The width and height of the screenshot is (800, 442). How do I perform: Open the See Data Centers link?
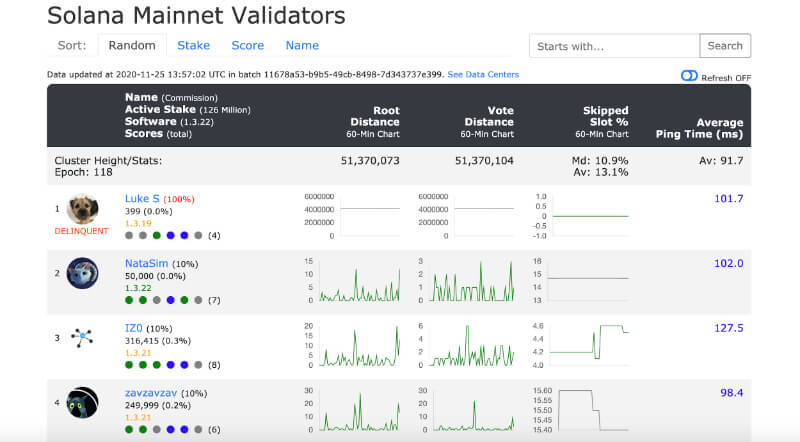tap(483, 75)
